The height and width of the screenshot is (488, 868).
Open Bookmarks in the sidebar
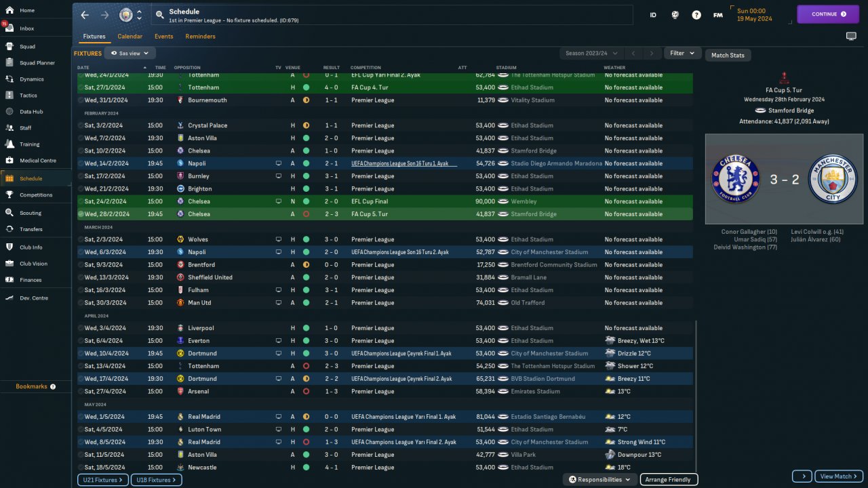35,386
